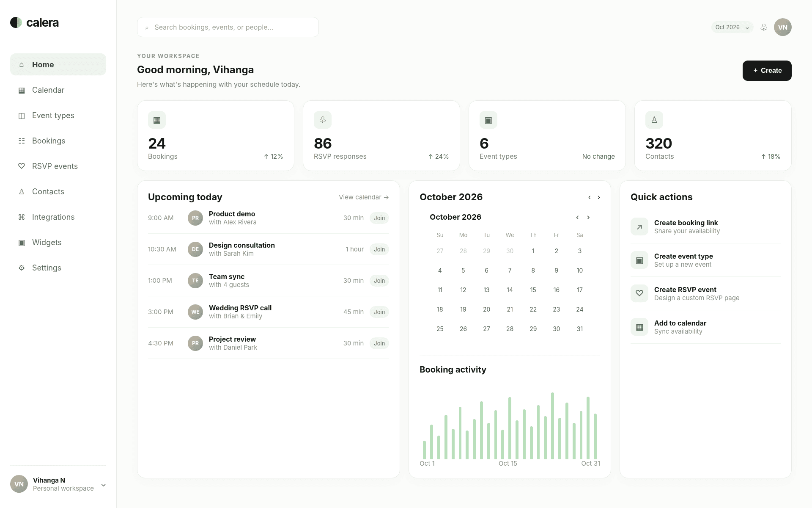The height and width of the screenshot is (508, 812).
Task: Click the Widgets icon in sidebar
Action: 22,243
